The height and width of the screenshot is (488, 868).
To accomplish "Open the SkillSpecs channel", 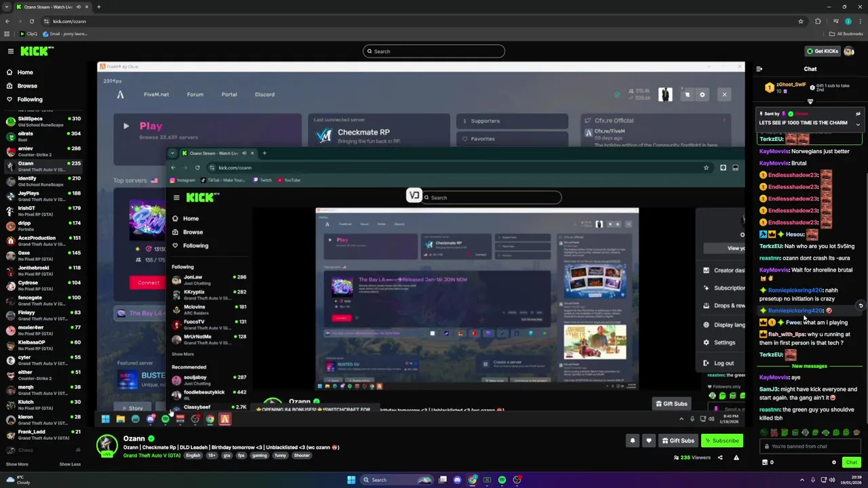I will (x=43, y=122).
